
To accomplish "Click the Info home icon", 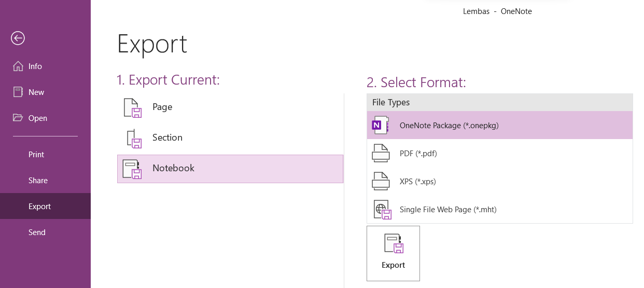I will pos(18,66).
